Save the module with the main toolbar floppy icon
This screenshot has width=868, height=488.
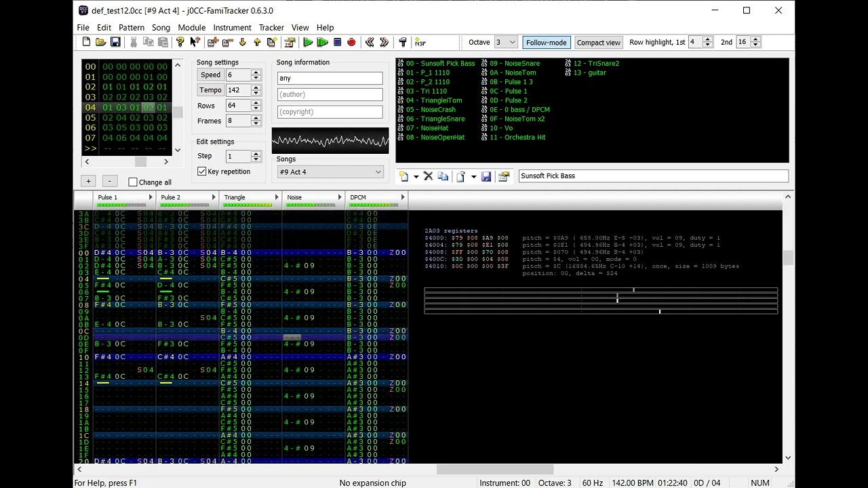click(x=116, y=42)
